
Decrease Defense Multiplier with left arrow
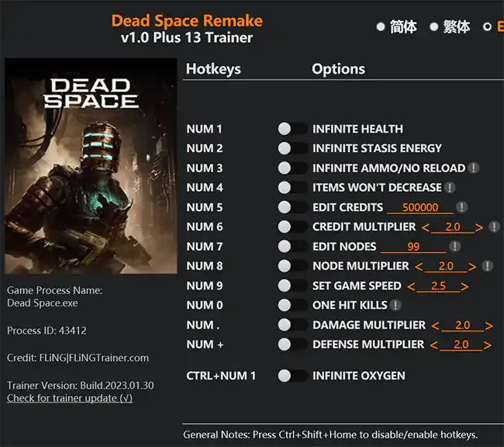[x=433, y=345]
